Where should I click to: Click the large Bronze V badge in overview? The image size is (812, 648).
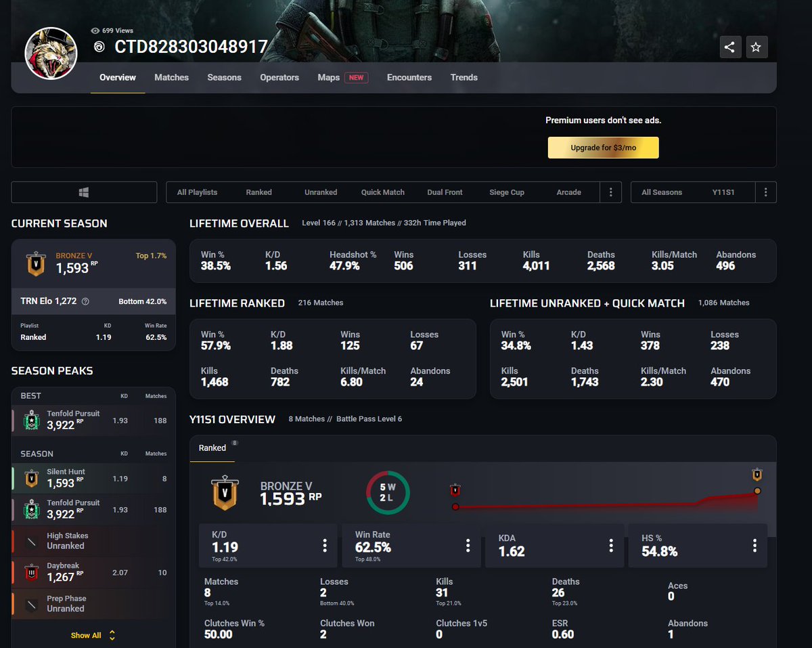[x=225, y=493]
